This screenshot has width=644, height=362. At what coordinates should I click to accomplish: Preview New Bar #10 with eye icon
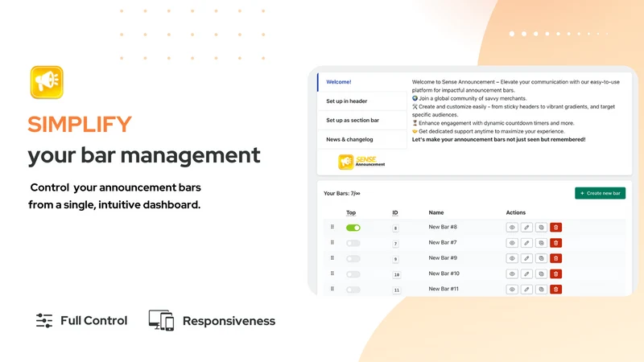point(512,274)
